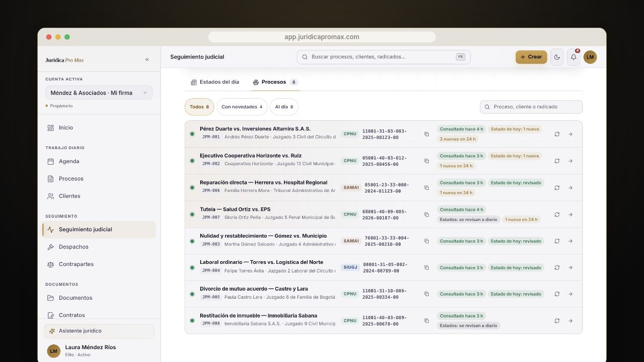Focus the global search field Buscar procesos
This screenshot has width=644, height=362.
(x=383, y=57)
